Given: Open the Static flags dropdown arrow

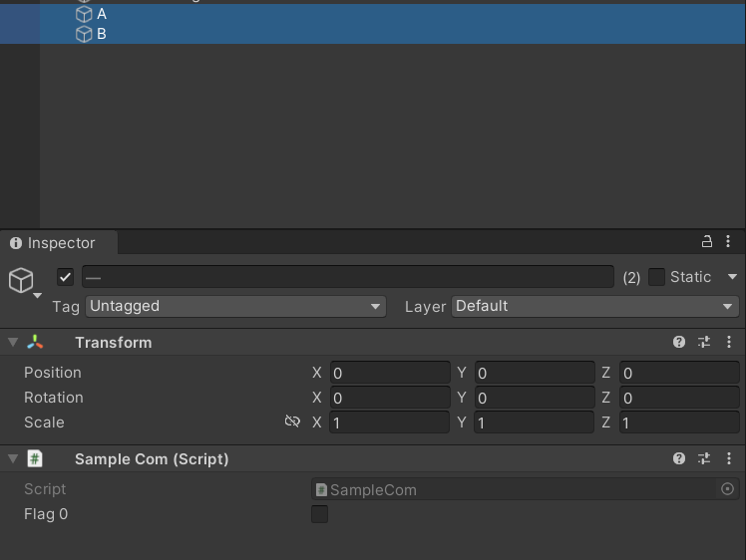Looking at the screenshot, I should click(732, 277).
